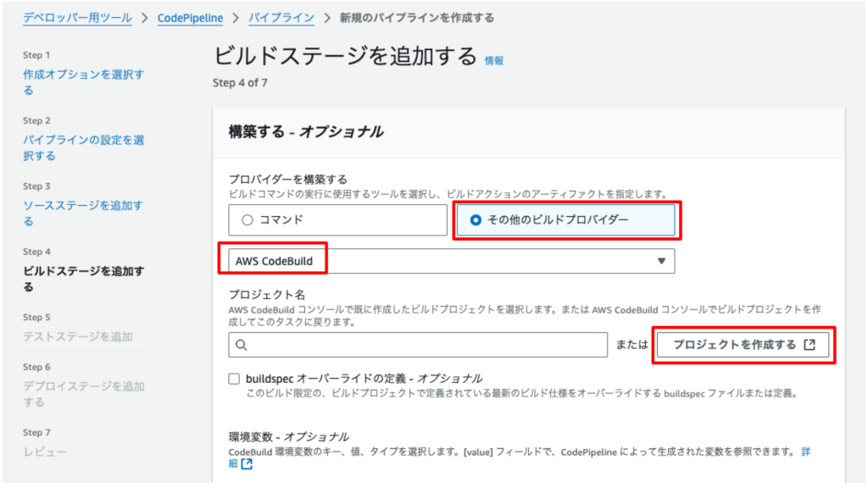
Task: Select the その他のビルドプロバイダー radio button
Action: (x=474, y=220)
